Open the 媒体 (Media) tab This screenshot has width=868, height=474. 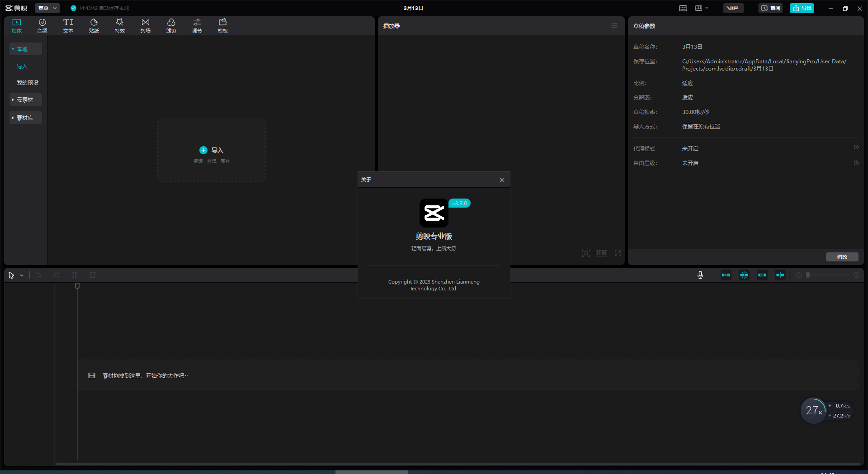(17, 26)
